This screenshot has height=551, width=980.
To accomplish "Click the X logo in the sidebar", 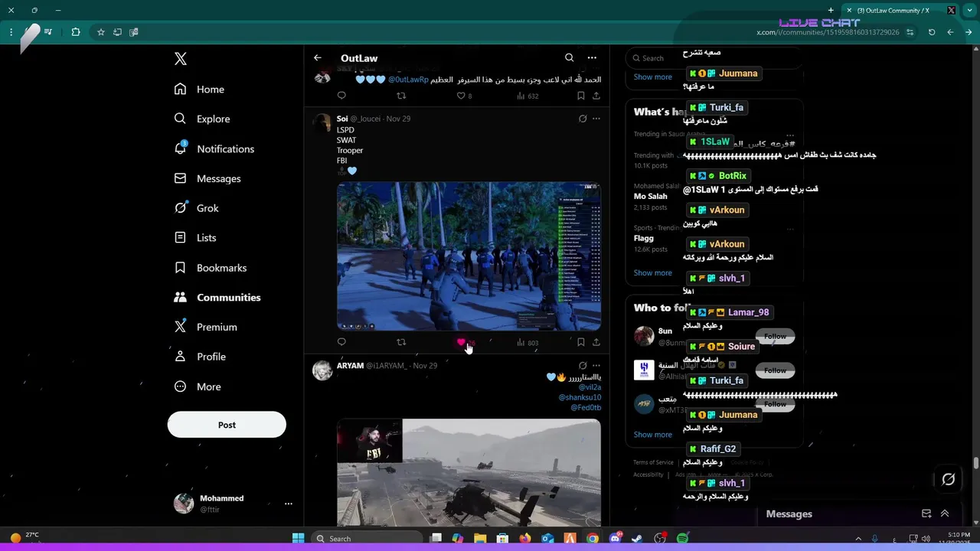I will point(181,59).
